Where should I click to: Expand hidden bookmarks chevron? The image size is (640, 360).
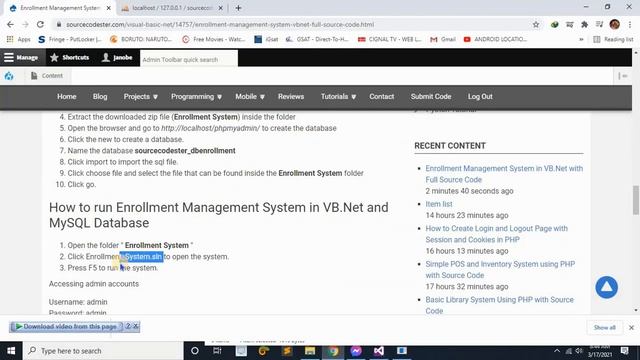[x=581, y=39]
